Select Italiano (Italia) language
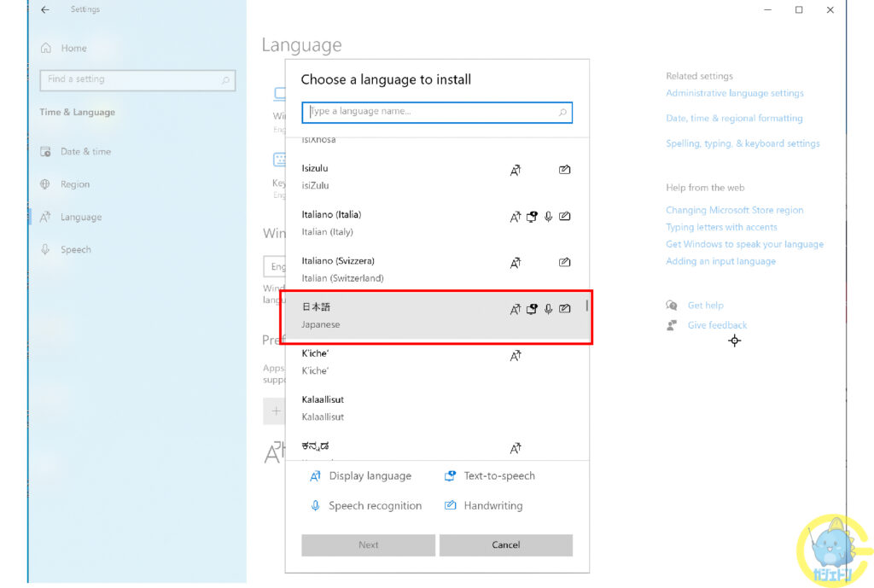 click(x=437, y=223)
